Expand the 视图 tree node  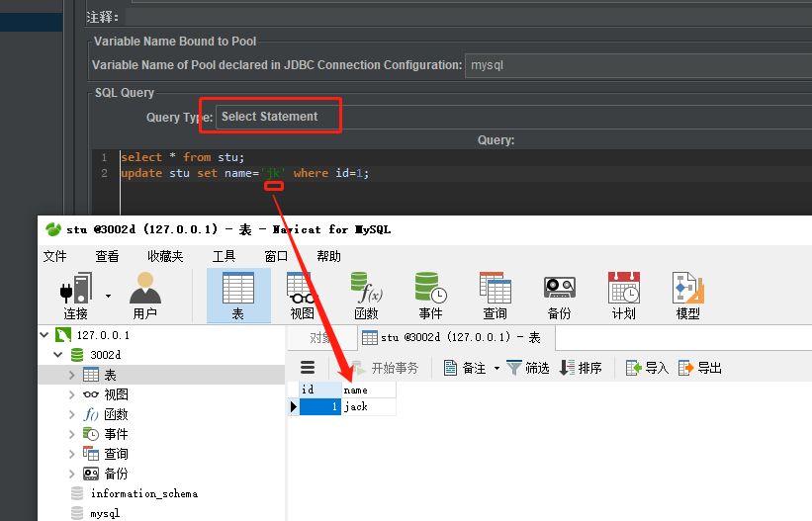(72, 394)
